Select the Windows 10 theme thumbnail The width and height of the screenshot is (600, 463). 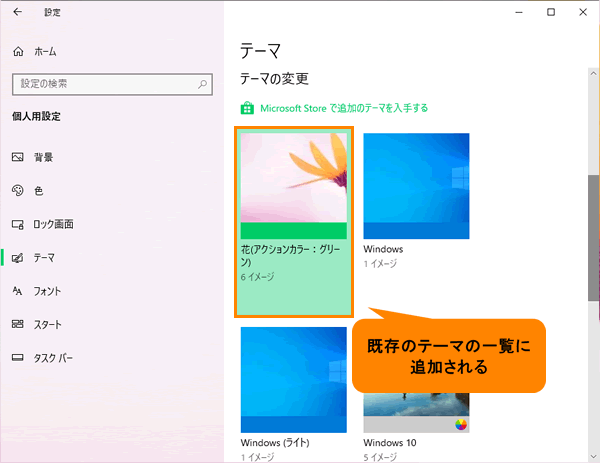click(416, 412)
